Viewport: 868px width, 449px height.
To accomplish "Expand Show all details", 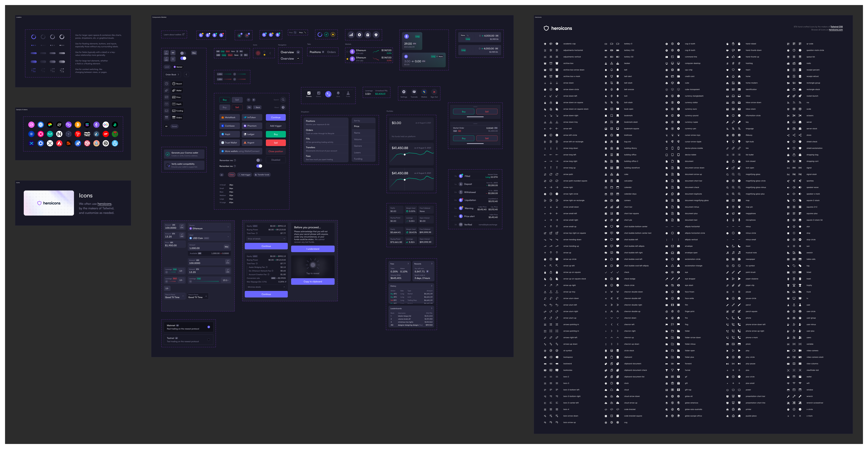I will click(266, 239).
